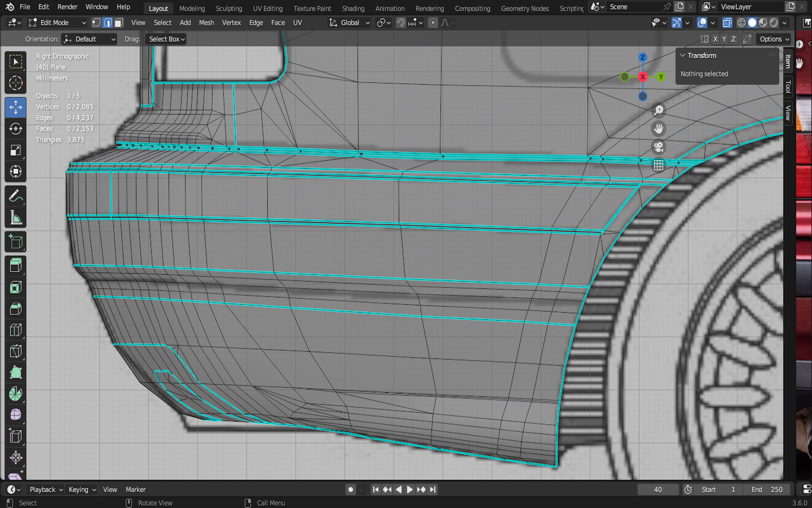Expand the Select Box drag dropdown
812x508 pixels.
pos(167,39)
